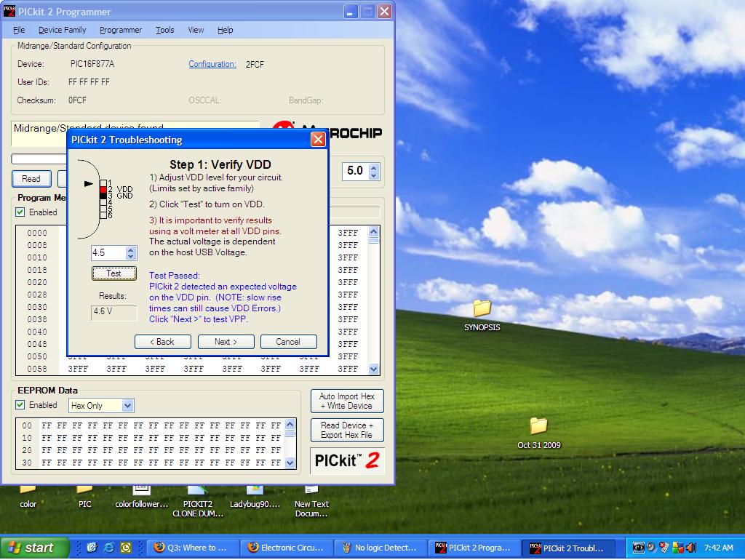Click the 5.0 VDD value field

click(x=355, y=171)
